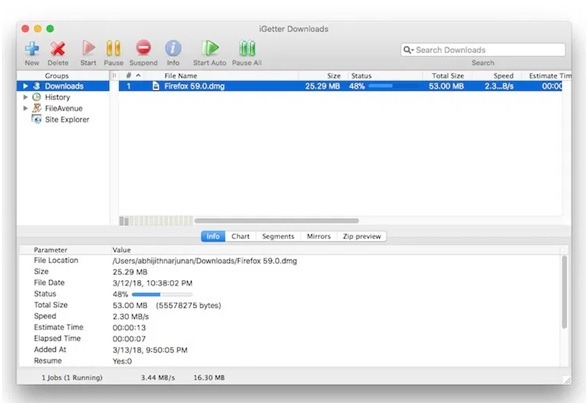Click the download row progress bar
This screenshot has width=588, height=405.
tap(380, 86)
